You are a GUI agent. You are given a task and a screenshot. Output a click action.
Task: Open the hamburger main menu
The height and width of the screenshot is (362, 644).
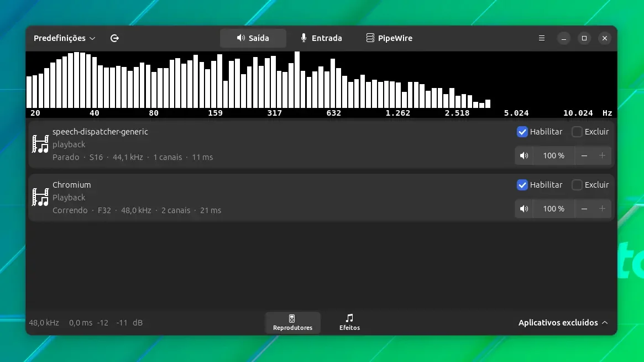[541, 38]
